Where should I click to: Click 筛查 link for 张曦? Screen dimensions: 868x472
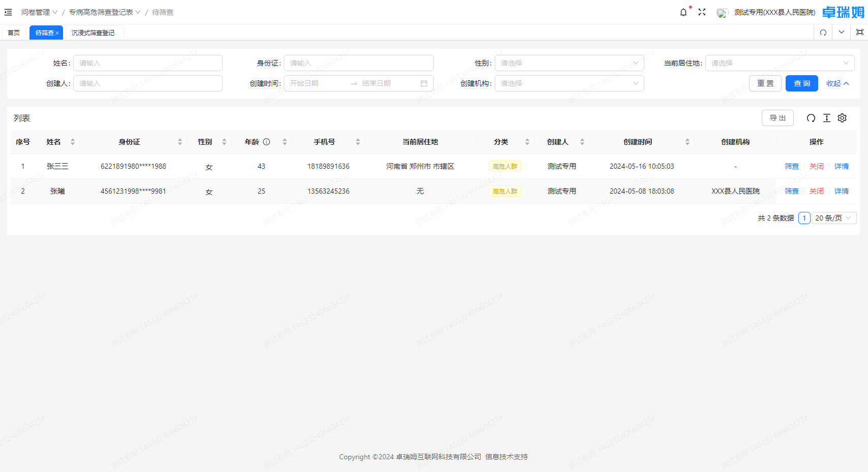pos(792,191)
